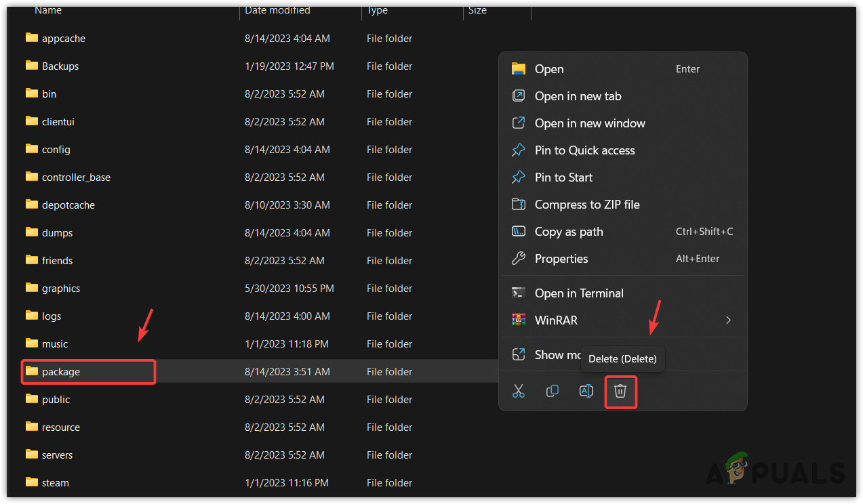Click the Delete trash can icon
The height and width of the screenshot is (504, 863).
620,392
